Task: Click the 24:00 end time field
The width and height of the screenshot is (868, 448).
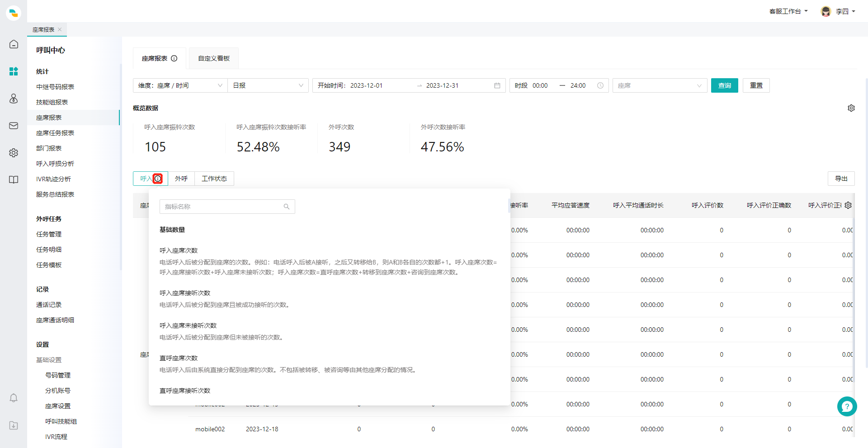Action: point(578,85)
